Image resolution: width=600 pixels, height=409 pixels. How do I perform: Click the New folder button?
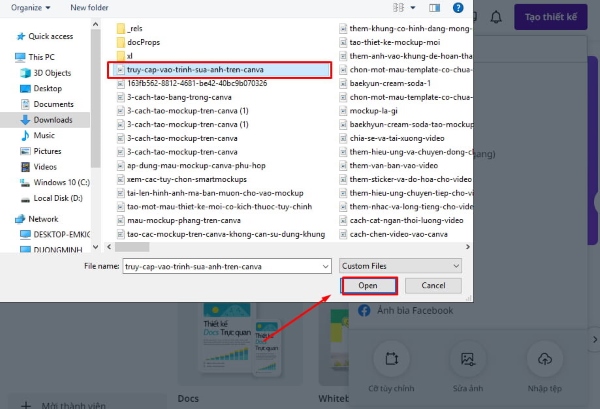point(91,6)
